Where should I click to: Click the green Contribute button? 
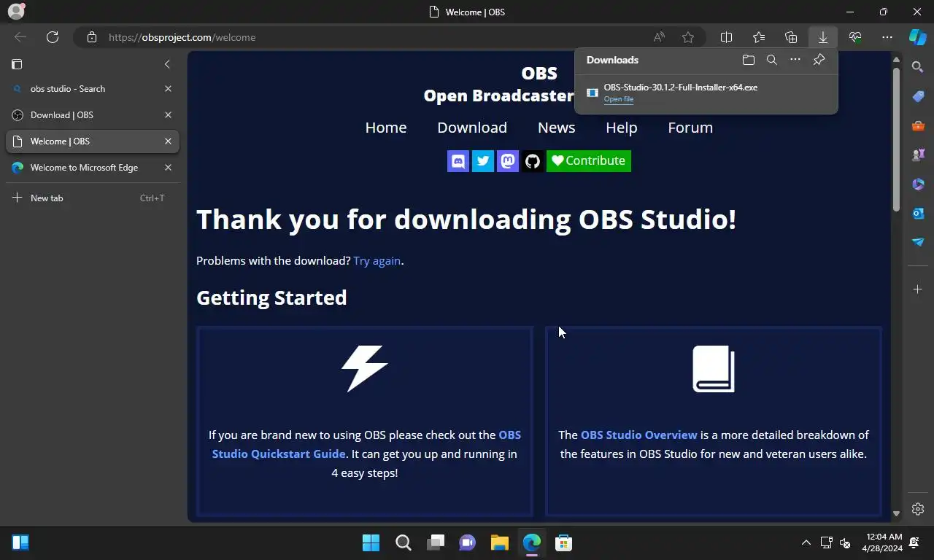tap(589, 161)
